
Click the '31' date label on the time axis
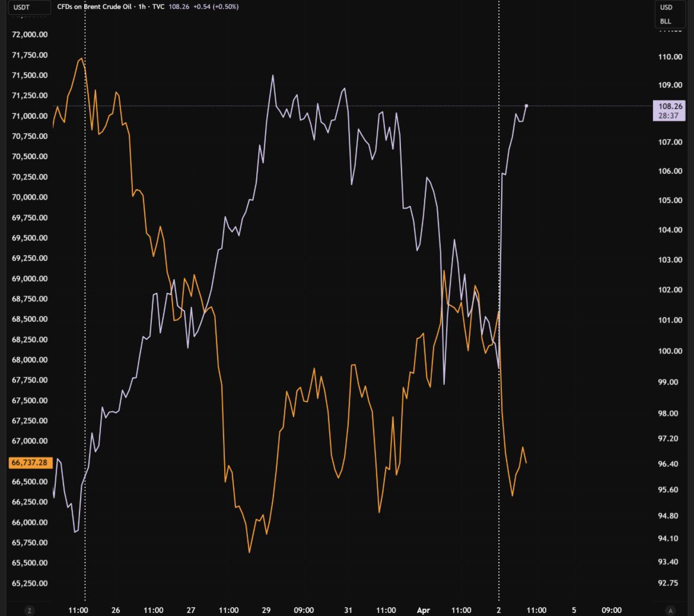click(x=348, y=610)
